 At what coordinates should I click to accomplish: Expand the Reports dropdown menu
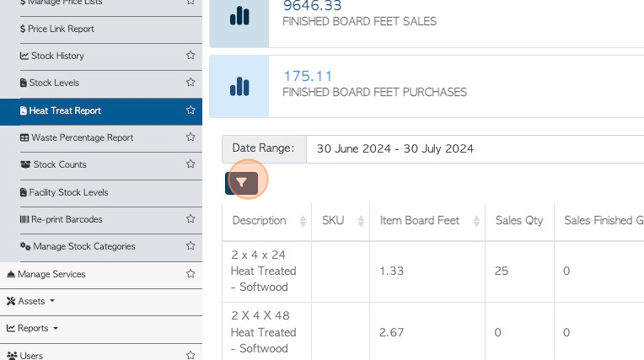click(32, 328)
